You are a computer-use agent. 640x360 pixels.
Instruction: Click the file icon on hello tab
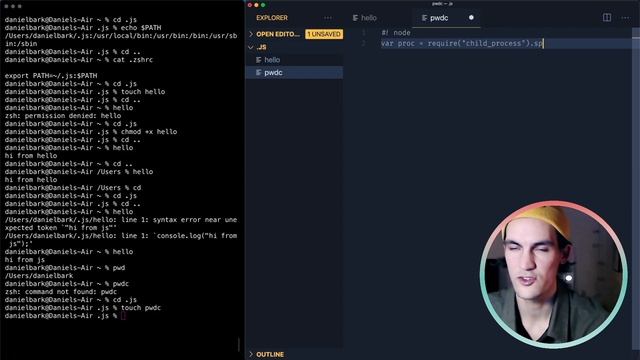[356, 18]
